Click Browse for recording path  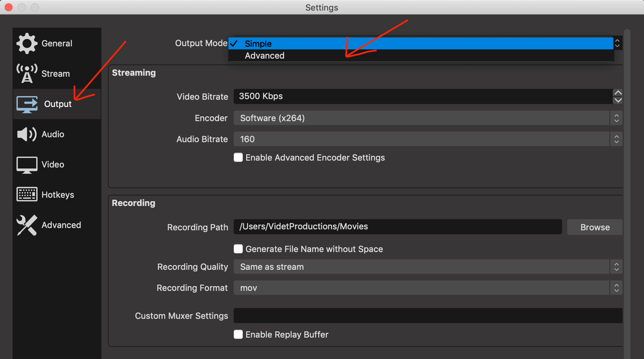point(595,227)
